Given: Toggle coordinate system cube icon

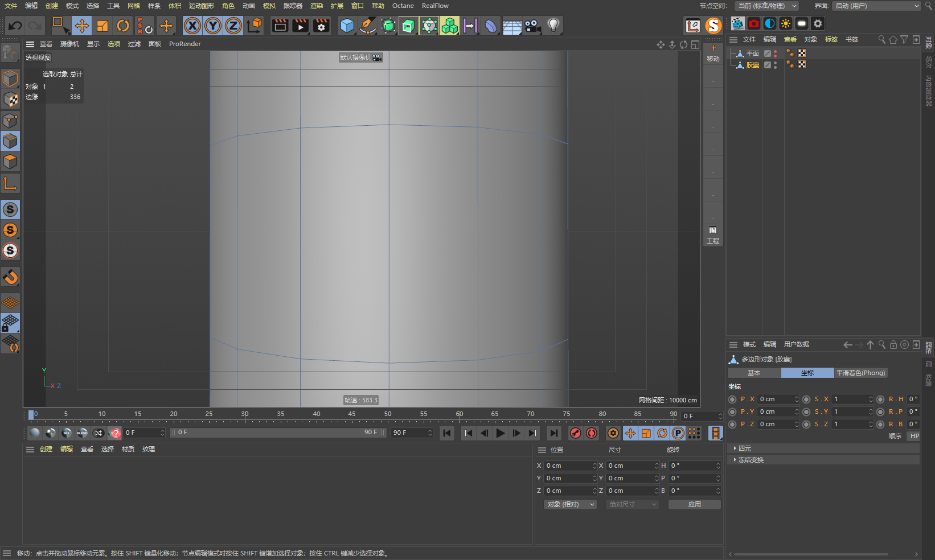Looking at the screenshot, I should (x=255, y=26).
